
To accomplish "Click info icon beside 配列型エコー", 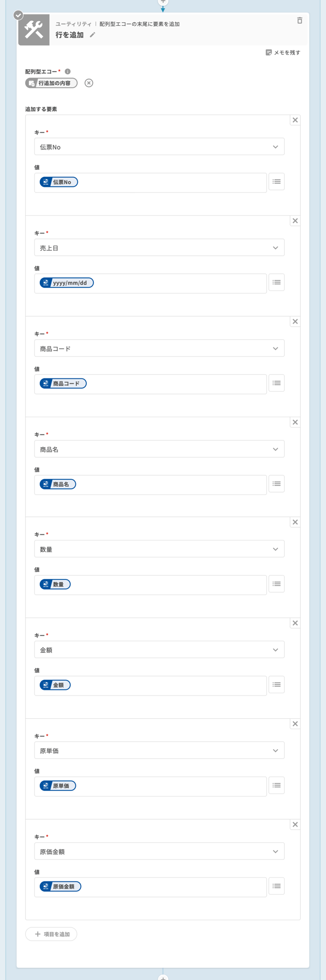I will 68,72.
